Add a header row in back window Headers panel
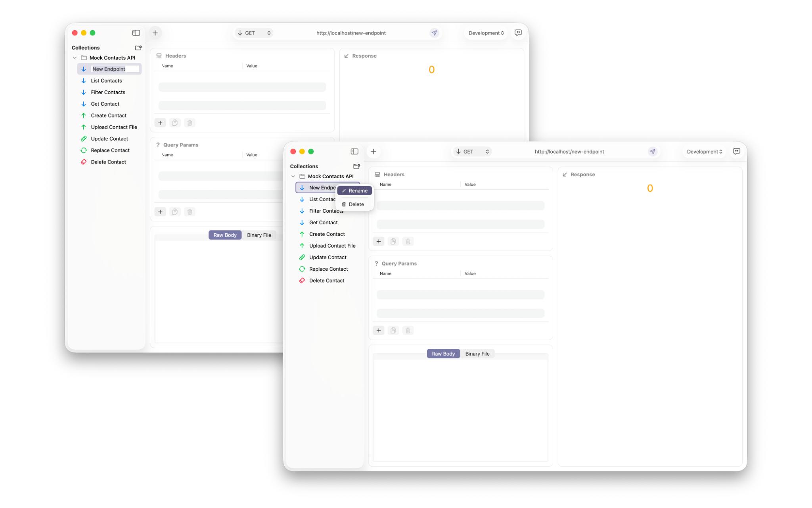812x508 pixels. (160, 123)
